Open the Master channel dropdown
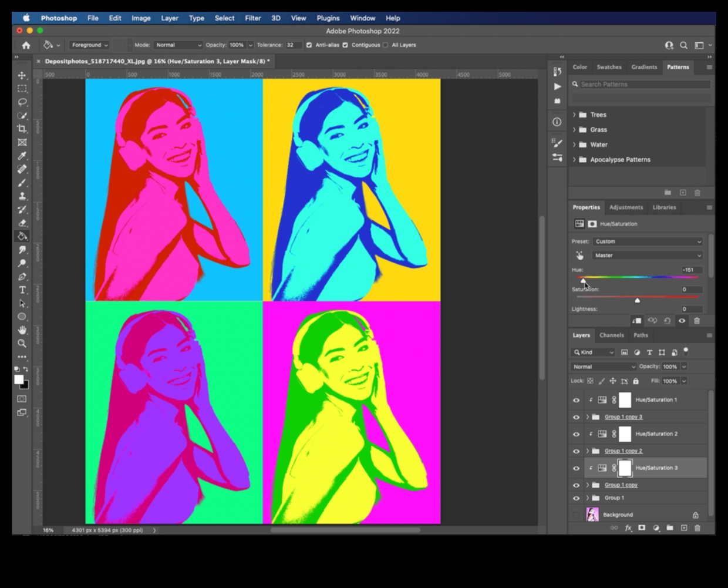 648,255
